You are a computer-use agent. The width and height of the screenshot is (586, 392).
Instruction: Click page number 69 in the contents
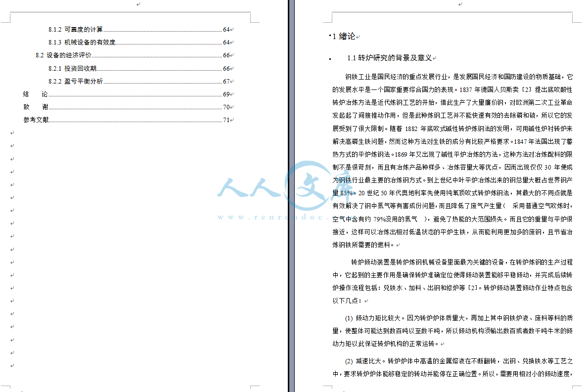[x=226, y=94]
